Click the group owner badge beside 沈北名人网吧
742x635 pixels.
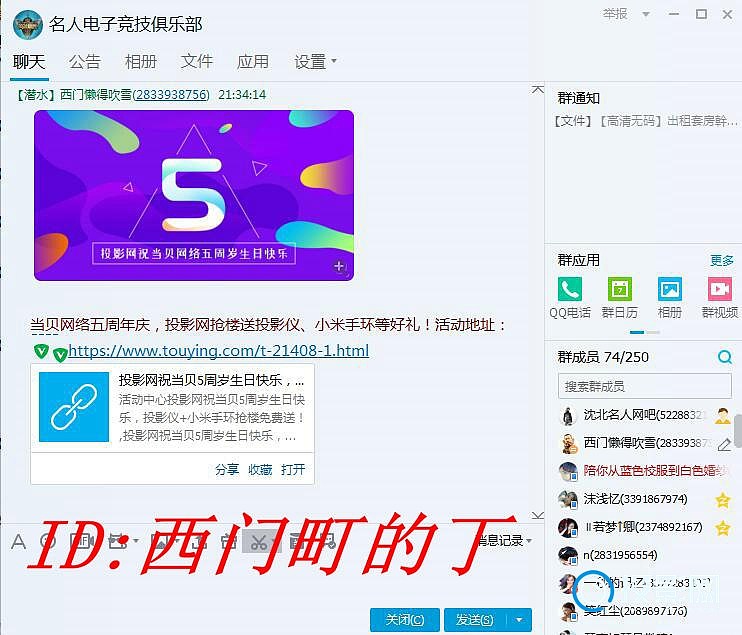pyautogui.click(x=723, y=415)
